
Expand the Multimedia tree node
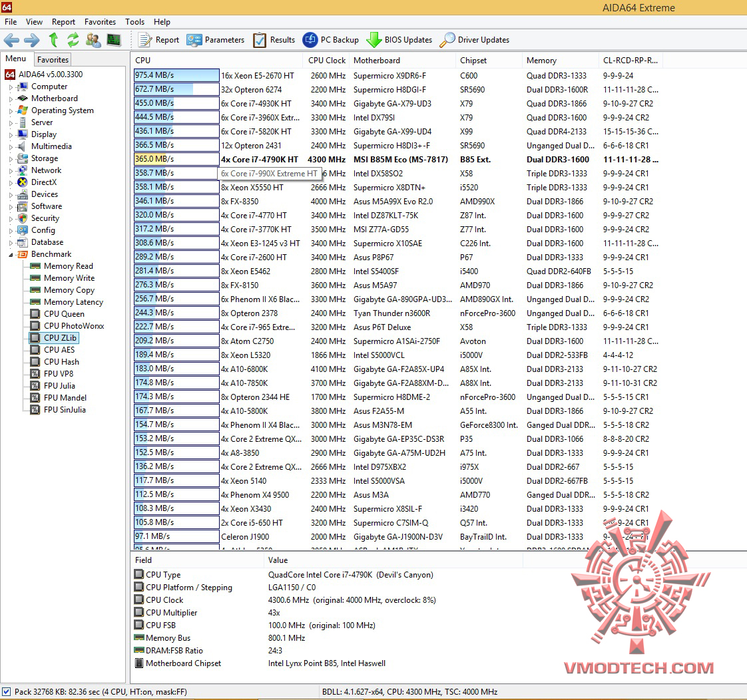coord(11,146)
